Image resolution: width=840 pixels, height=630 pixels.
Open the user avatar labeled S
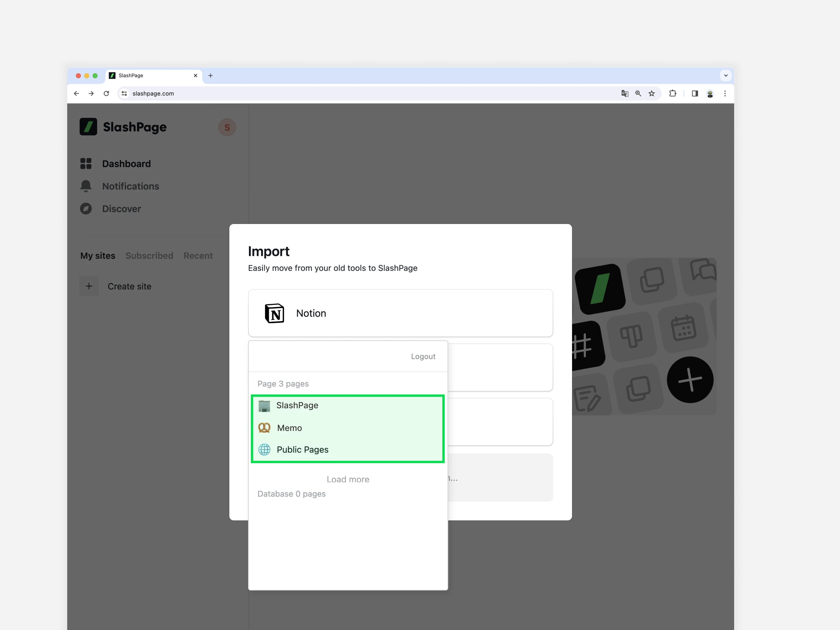point(227,127)
